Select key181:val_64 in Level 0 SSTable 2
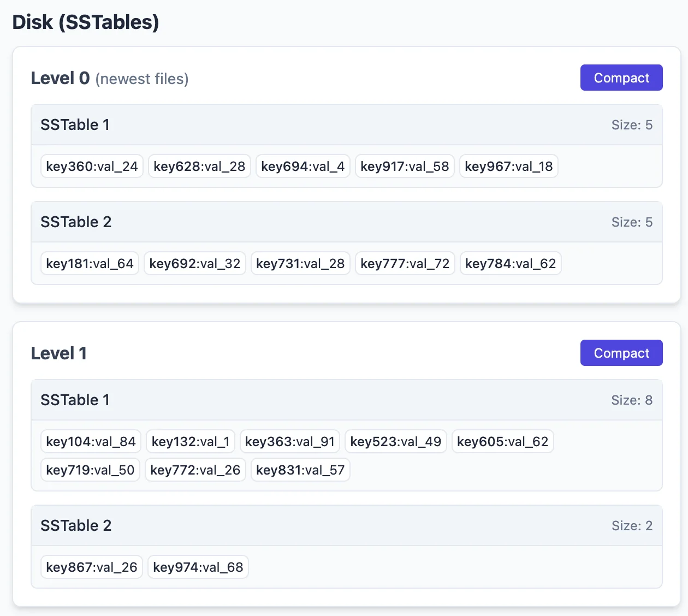Viewport: 688px width, 616px height. 90,264
